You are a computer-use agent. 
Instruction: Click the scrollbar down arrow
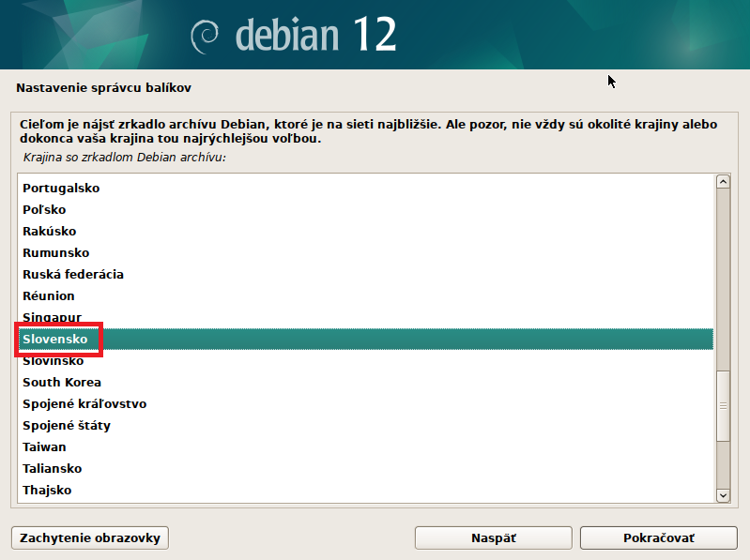tap(723, 494)
